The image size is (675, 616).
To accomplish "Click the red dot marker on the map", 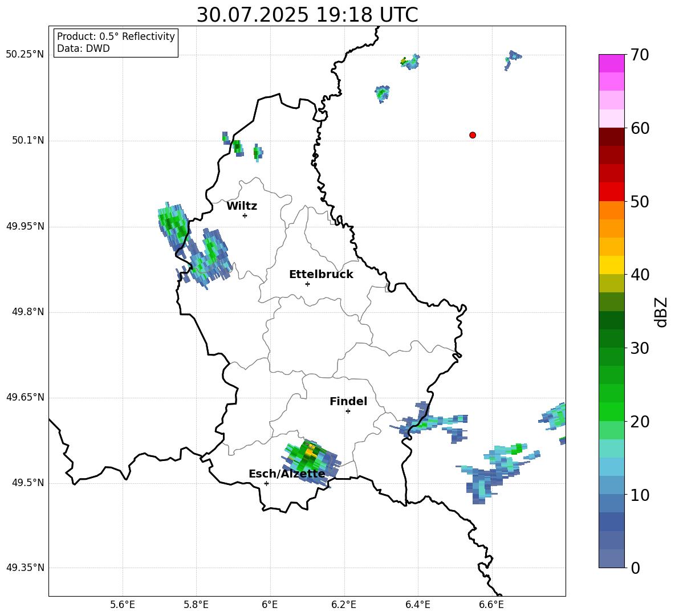I will (x=473, y=135).
